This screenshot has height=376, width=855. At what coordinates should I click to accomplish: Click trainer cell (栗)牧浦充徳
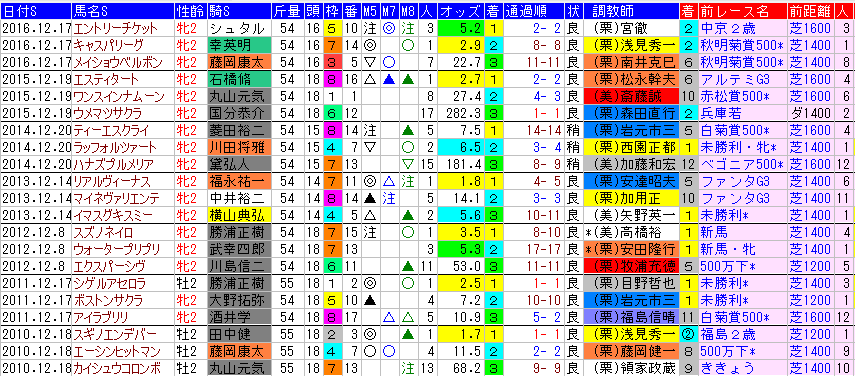coord(630,266)
